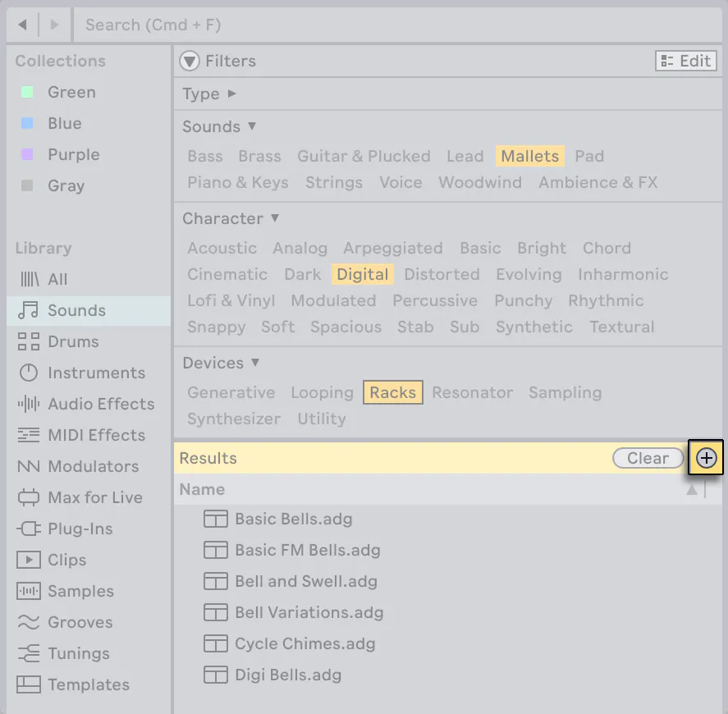Enable the Guitar & Plucked tag
Screen dimensions: 728x714
click(x=364, y=156)
